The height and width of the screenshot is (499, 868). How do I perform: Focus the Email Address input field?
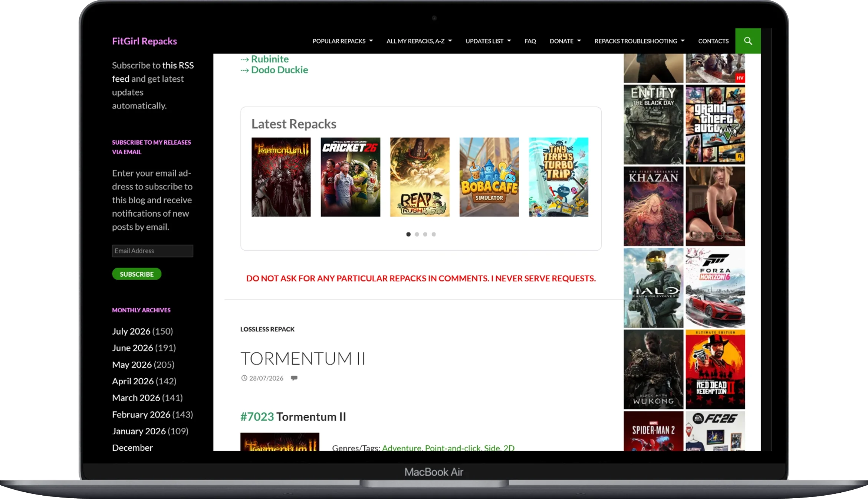(152, 251)
